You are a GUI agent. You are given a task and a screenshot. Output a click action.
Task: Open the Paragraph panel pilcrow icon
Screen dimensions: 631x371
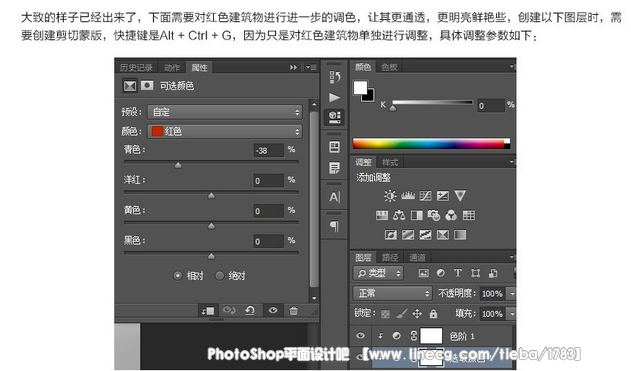click(334, 226)
